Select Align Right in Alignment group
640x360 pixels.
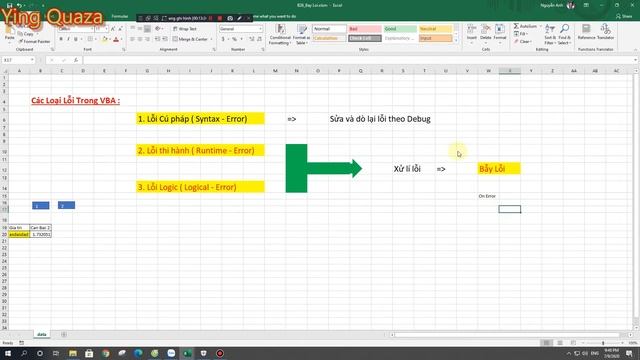click(x=147, y=39)
